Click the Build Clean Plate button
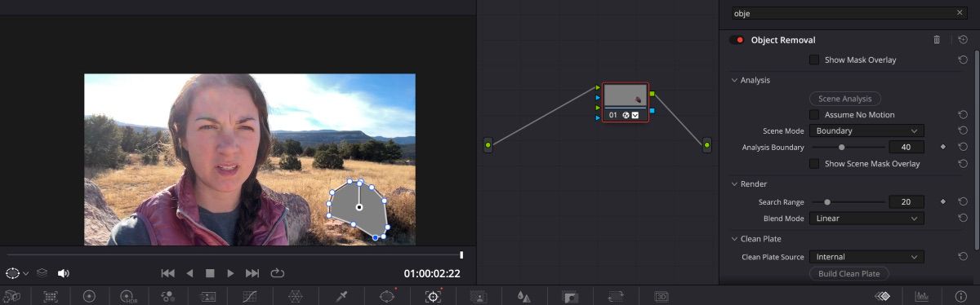 pos(849,274)
